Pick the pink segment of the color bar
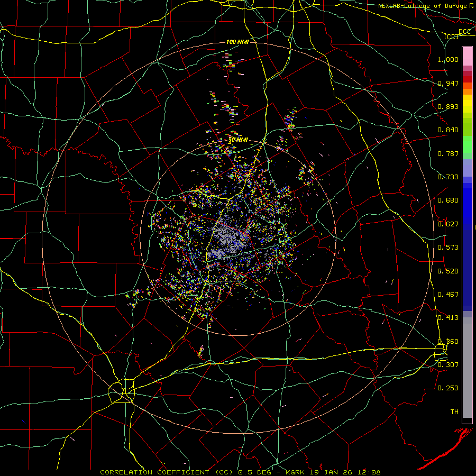Image resolution: width=476 pixels, height=476 pixels. (x=467, y=57)
